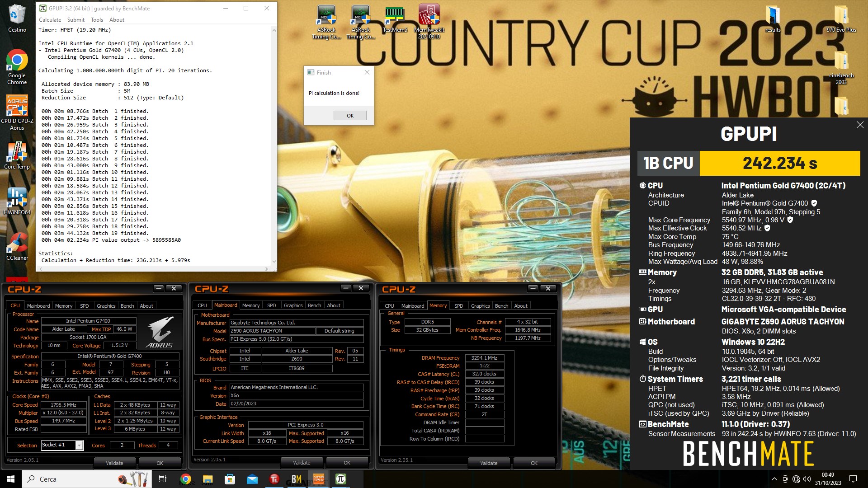Image resolution: width=868 pixels, height=488 pixels.
Task: Open the notification center icon
Action: pyautogui.click(x=853, y=479)
